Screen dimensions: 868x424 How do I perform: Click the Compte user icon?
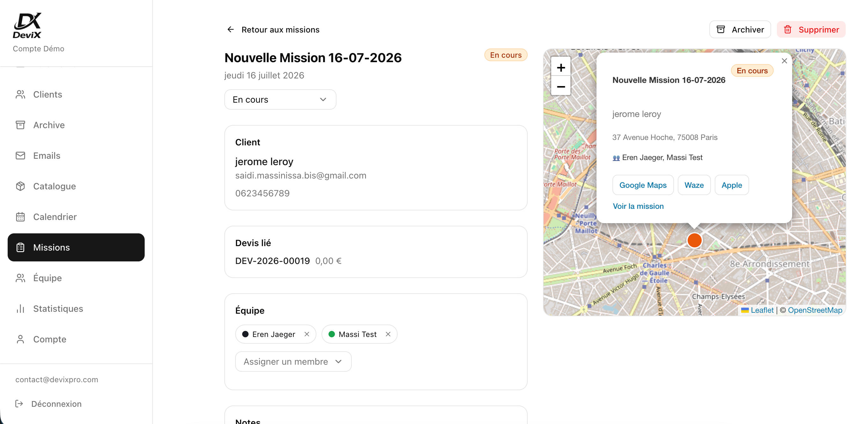pos(21,339)
